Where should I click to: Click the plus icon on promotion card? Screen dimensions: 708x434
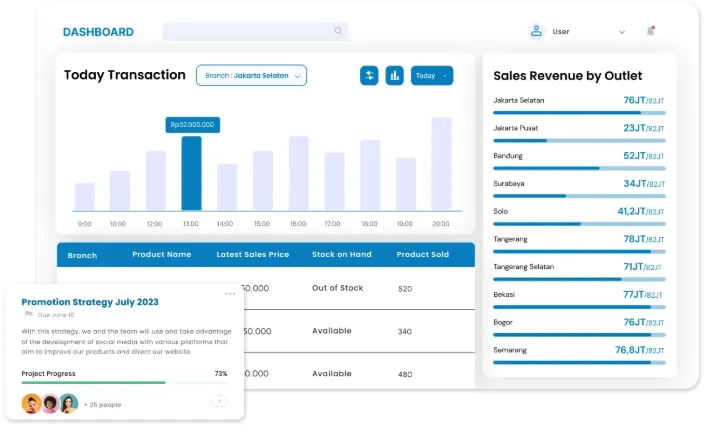(219, 400)
